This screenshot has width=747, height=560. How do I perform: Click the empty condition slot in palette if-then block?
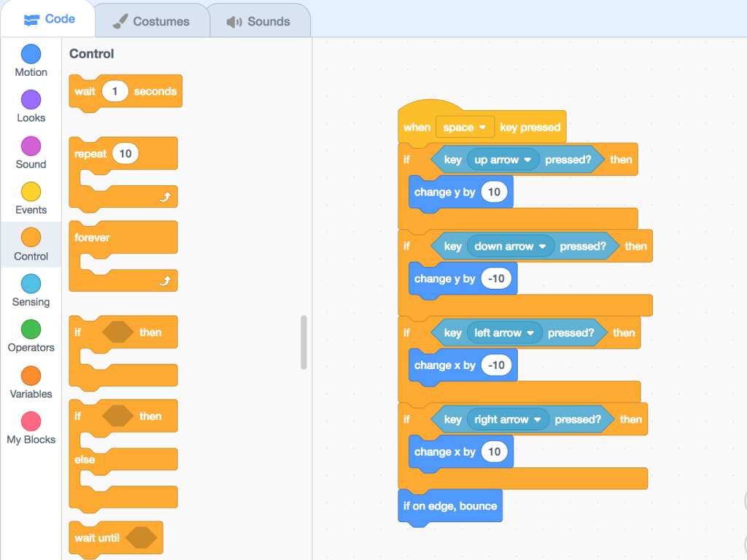(x=117, y=332)
